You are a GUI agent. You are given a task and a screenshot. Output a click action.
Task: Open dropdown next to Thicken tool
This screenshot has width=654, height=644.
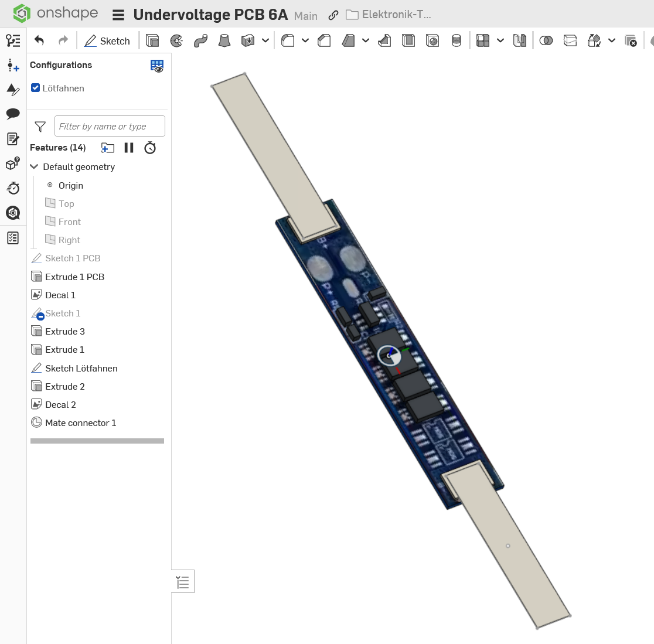pos(265,41)
